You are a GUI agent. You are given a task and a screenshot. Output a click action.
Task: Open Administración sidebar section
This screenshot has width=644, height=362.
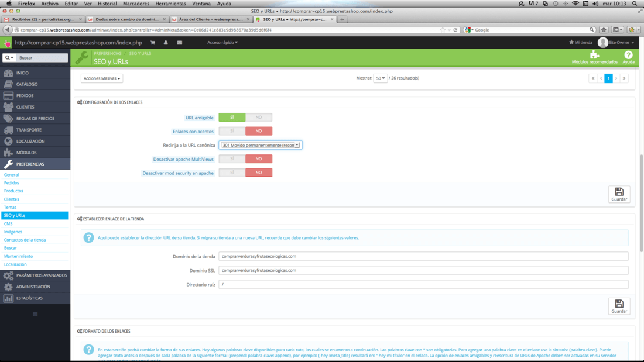click(x=35, y=287)
